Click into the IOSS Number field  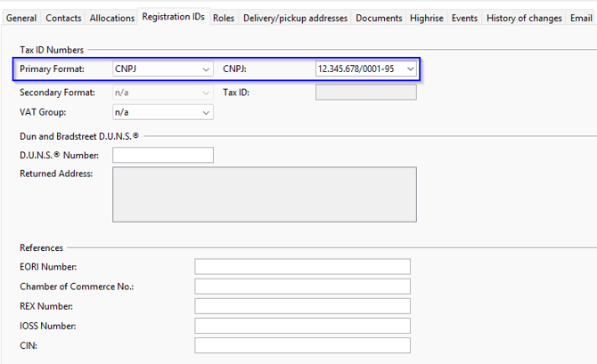[302, 326]
